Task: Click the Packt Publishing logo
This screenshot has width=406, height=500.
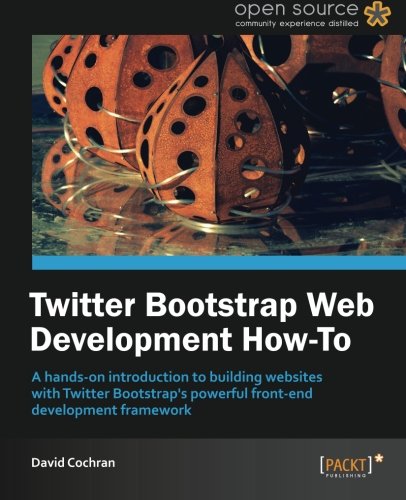Action: point(352,465)
